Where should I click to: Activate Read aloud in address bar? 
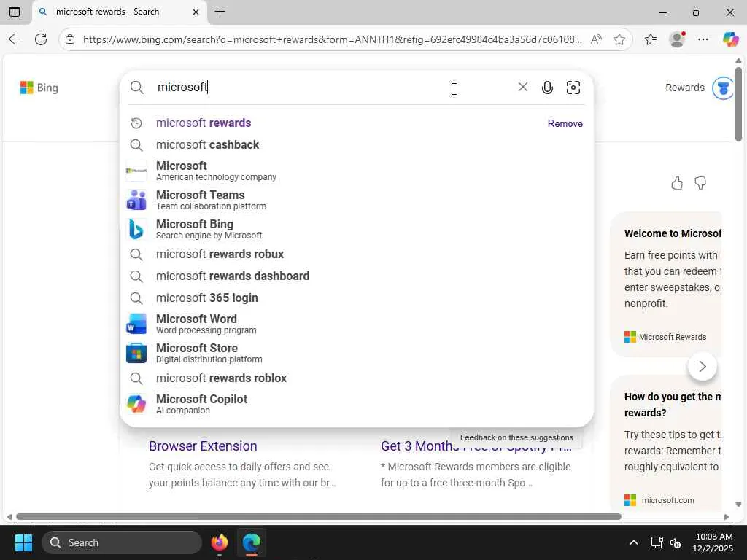(x=595, y=39)
